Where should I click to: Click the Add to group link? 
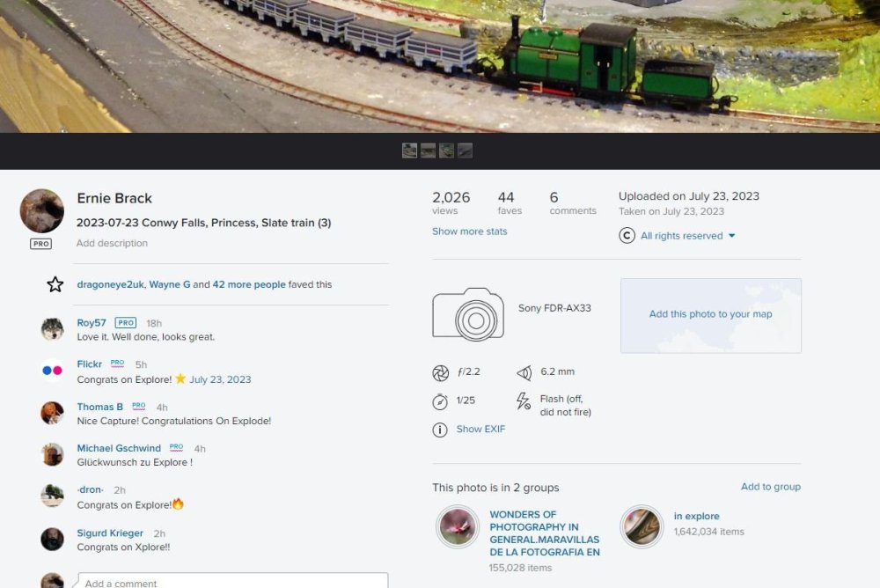point(770,487)
